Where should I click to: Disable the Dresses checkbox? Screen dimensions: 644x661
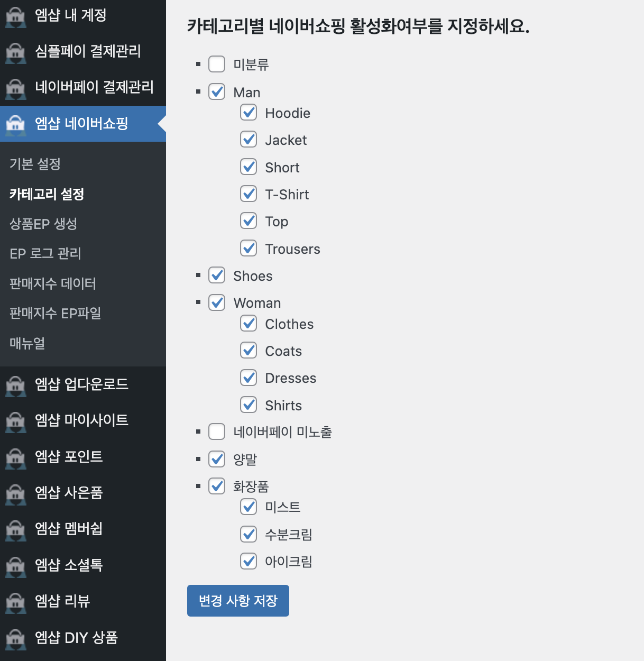(x=249, y=378)
